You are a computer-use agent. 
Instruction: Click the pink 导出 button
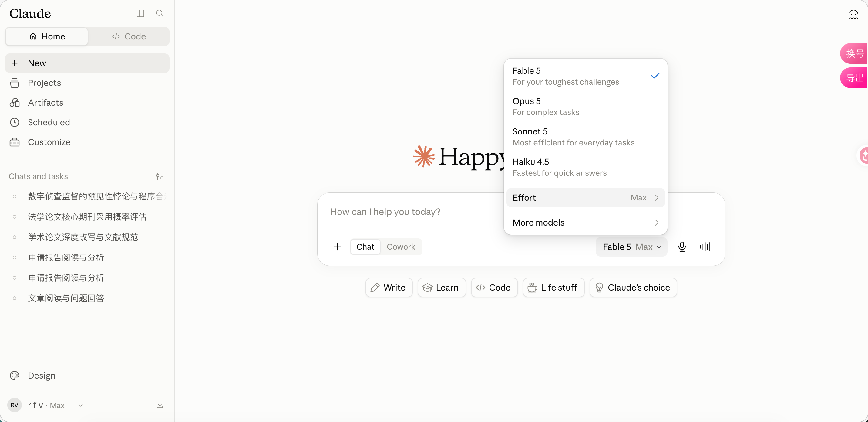pyautogui.click(x=854, y=78)
